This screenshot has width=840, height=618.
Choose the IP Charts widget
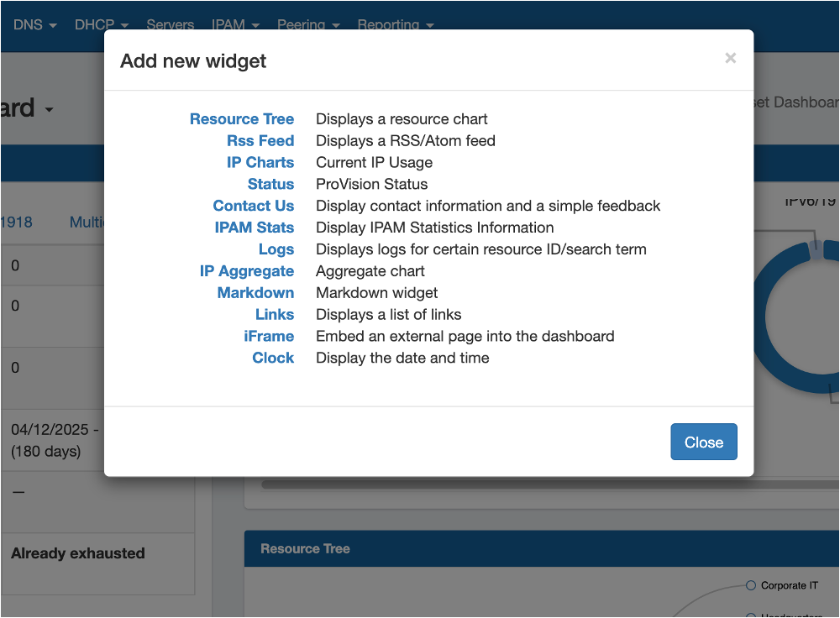[260, 163]
